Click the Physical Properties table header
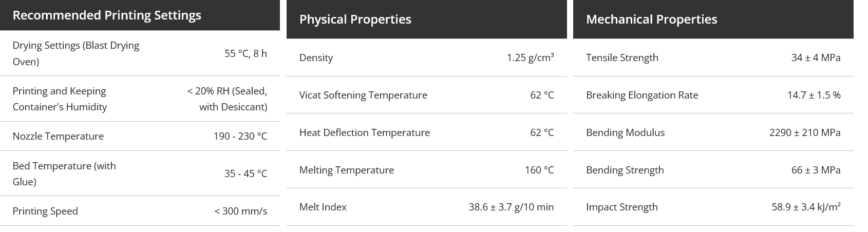868x232 pixels. (355, 20)
